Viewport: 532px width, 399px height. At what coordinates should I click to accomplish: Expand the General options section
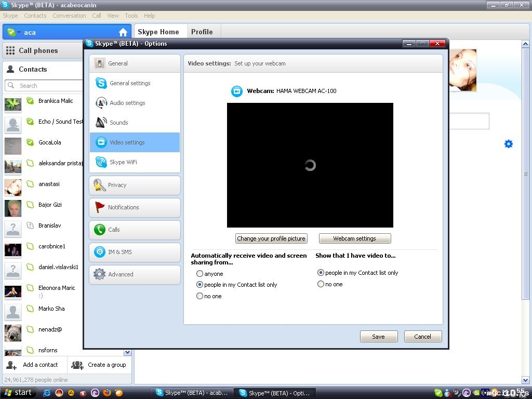coord(135,63)
